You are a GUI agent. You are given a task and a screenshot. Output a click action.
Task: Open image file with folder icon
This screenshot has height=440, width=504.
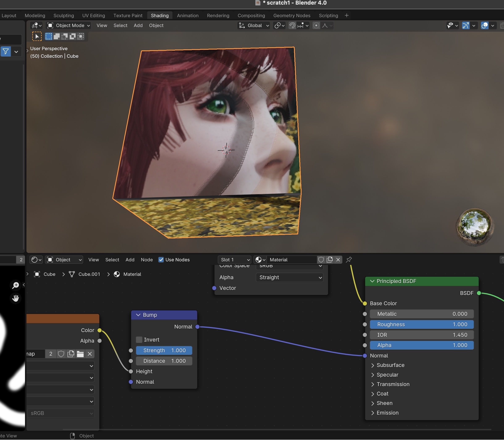(x=80, y=354)
